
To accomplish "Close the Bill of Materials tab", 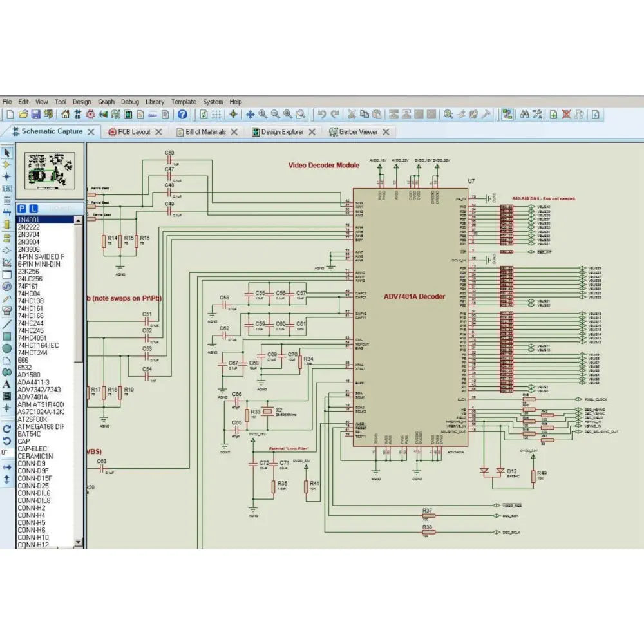I will [x=234, y=132].
